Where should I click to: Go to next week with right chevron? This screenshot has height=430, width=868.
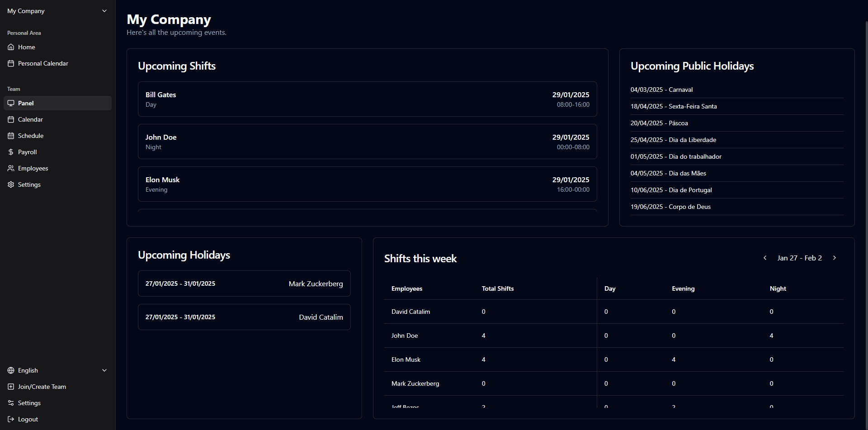point(835,258)
